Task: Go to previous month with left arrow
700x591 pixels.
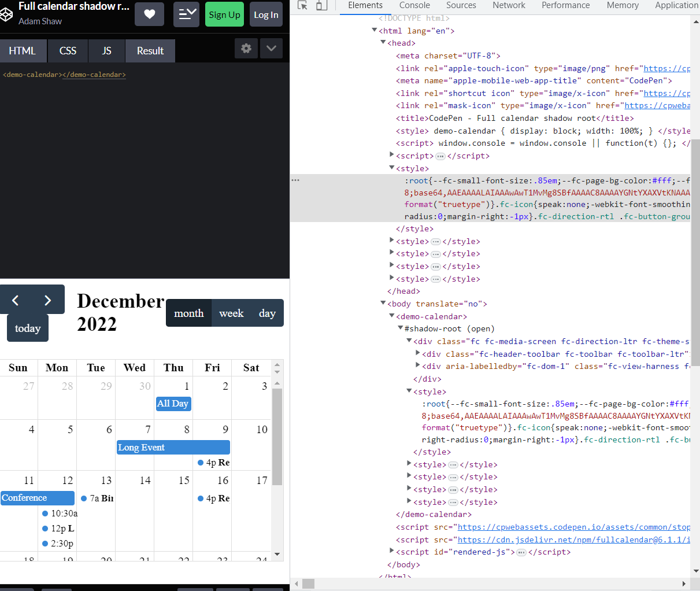Action: [16, 299]
